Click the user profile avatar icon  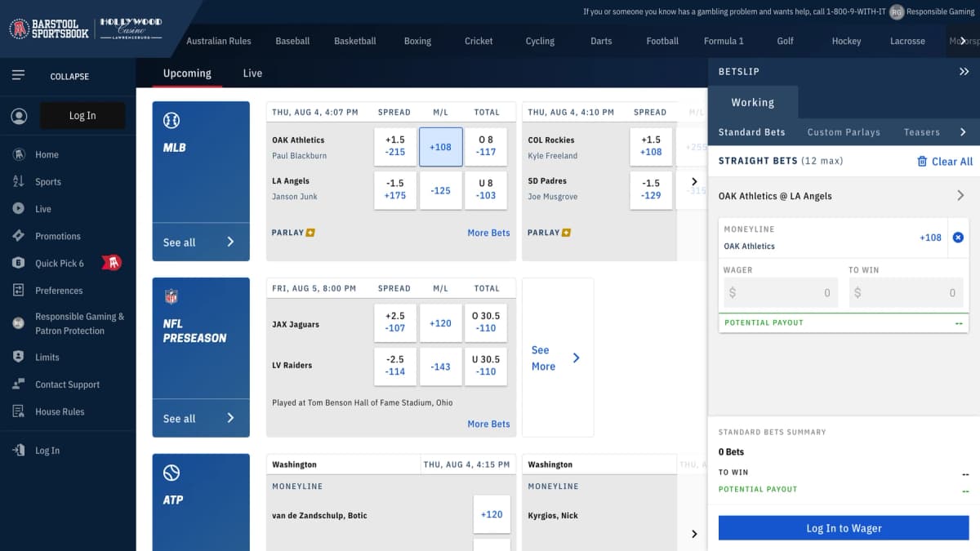19,116
